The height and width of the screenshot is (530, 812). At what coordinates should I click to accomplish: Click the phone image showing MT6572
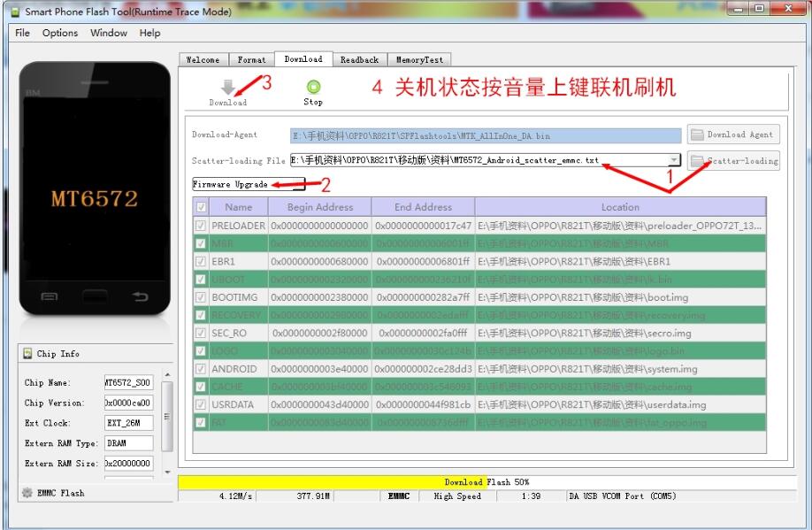coord(95,188)
